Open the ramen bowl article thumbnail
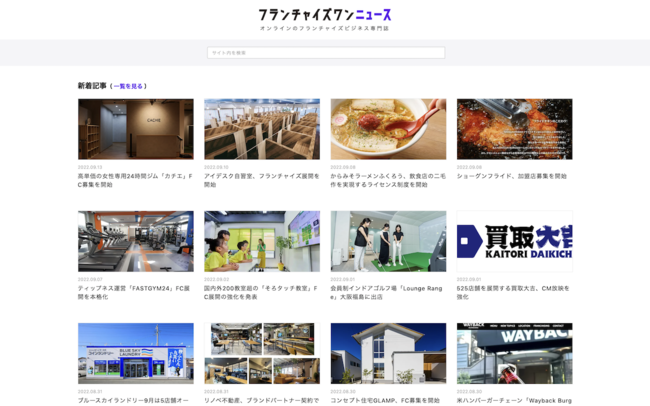This screenshot has width=650, height=406. (388, 129)
